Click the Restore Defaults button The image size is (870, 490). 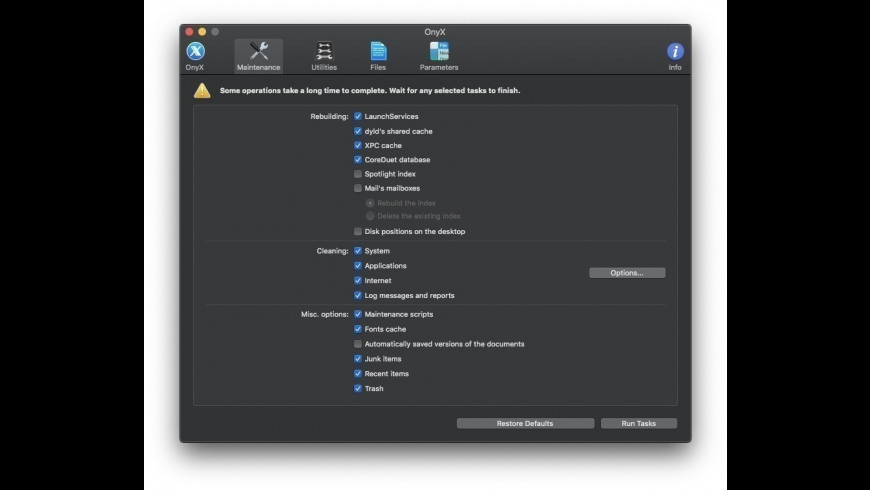pos(525,423)
